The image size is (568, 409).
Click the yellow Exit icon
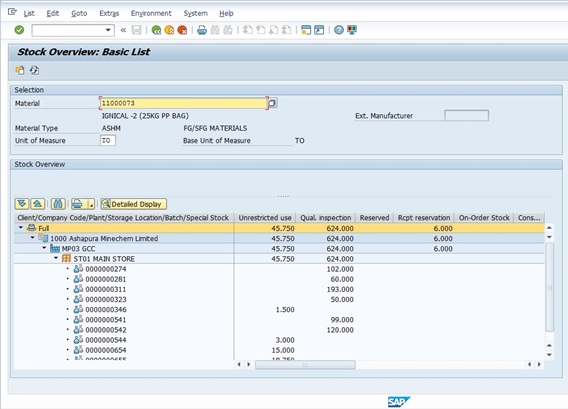pyautogui.click(x=169, y=30)
